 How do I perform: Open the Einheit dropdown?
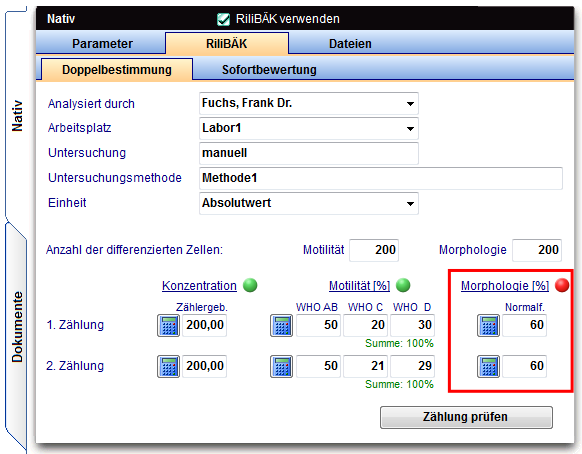pyautogui.click(x=410, y=203)
